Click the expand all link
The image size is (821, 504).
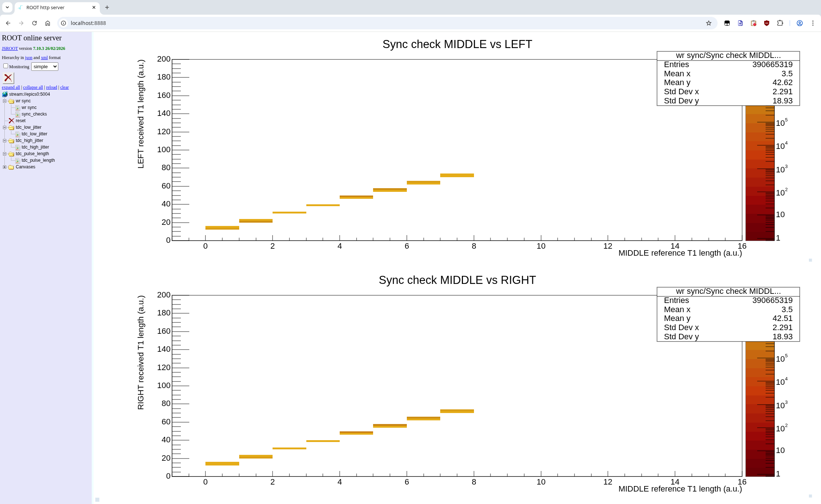coord(11,87)
